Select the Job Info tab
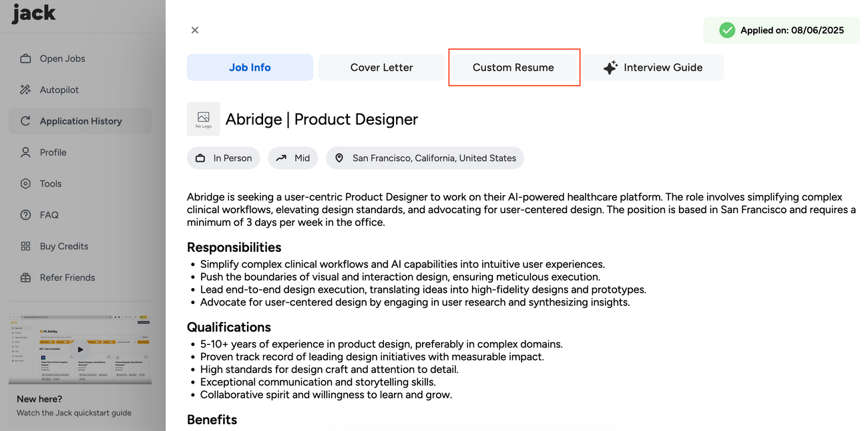 pyautogui.click(x=250, y=67)
